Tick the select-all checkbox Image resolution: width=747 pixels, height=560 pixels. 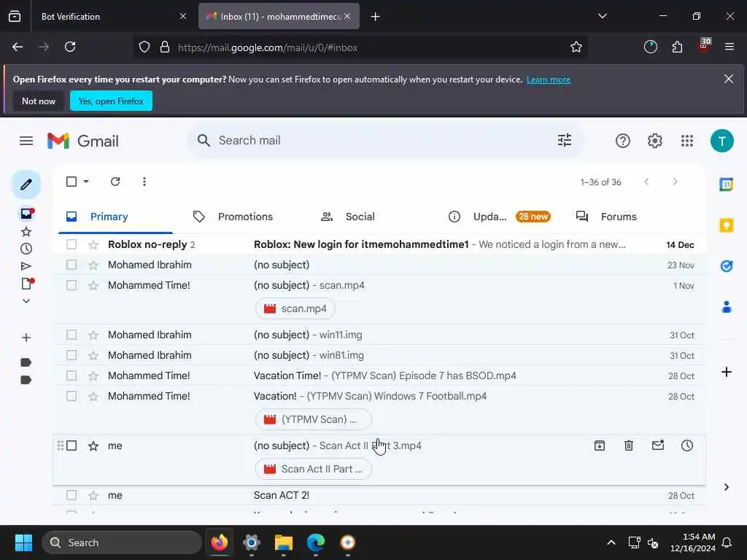click(71, 182)
